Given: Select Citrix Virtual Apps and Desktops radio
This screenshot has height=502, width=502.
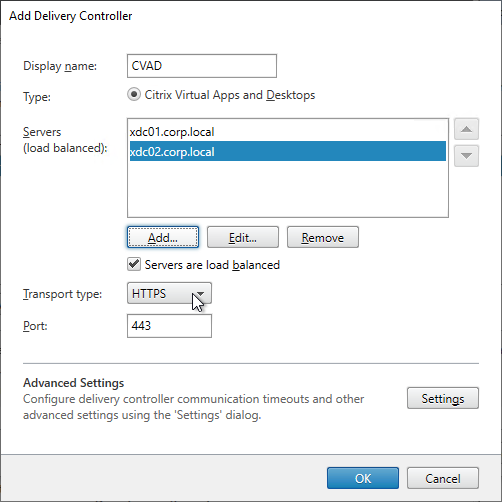Looking at the screenshot, I should pos(134,95).
